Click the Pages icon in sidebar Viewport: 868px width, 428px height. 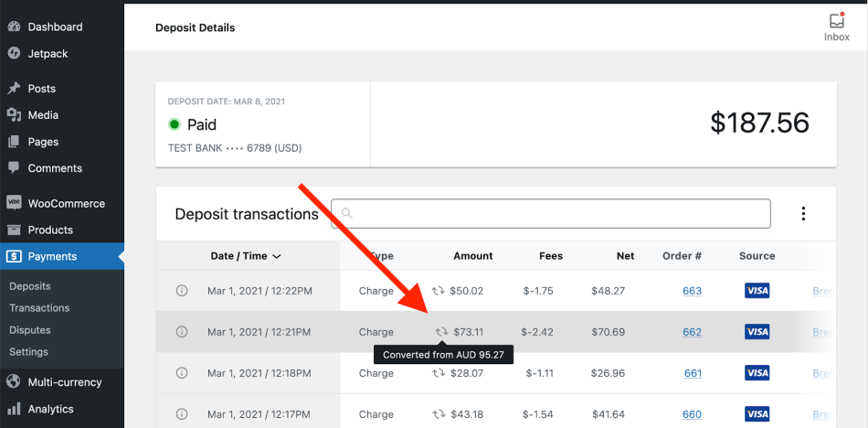pyautogui.click(x=14, y=142)
